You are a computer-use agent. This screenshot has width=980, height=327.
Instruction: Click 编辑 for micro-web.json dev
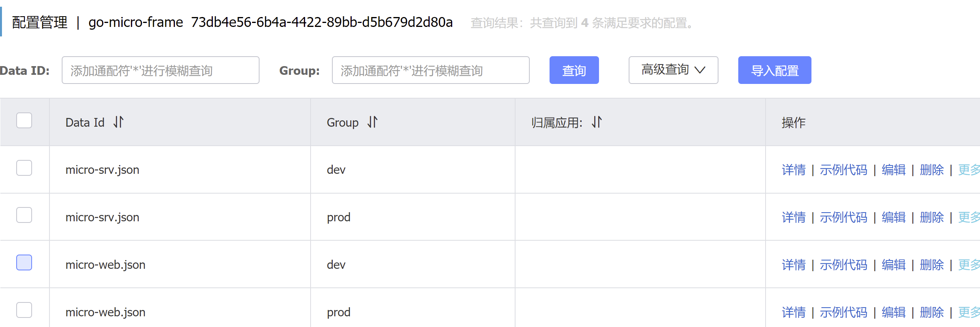coord(894,265)
